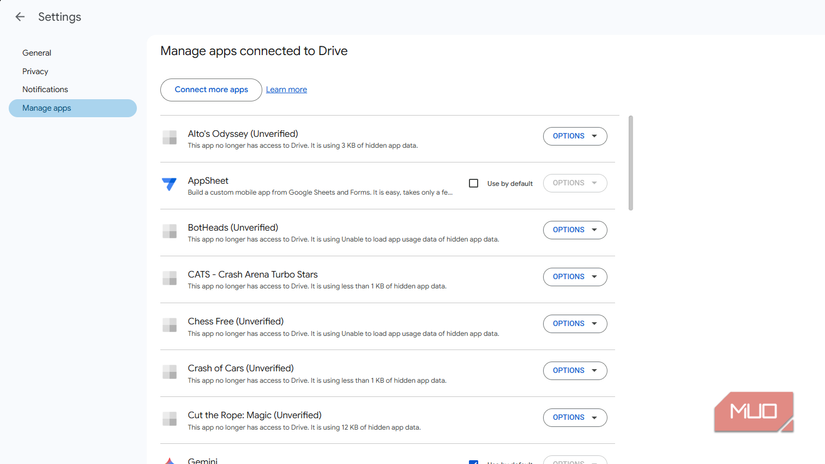Switch to Privacy settings
The image size is (825, 464).
pos(35,71)
